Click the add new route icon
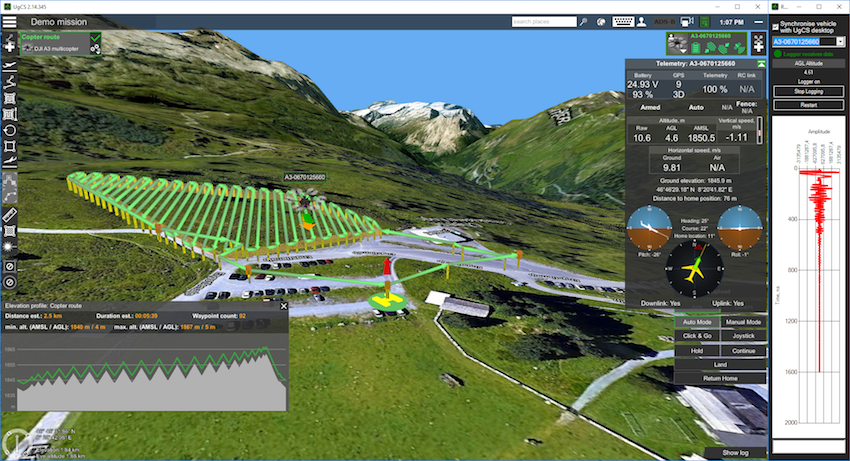 [x=10, y=46]
